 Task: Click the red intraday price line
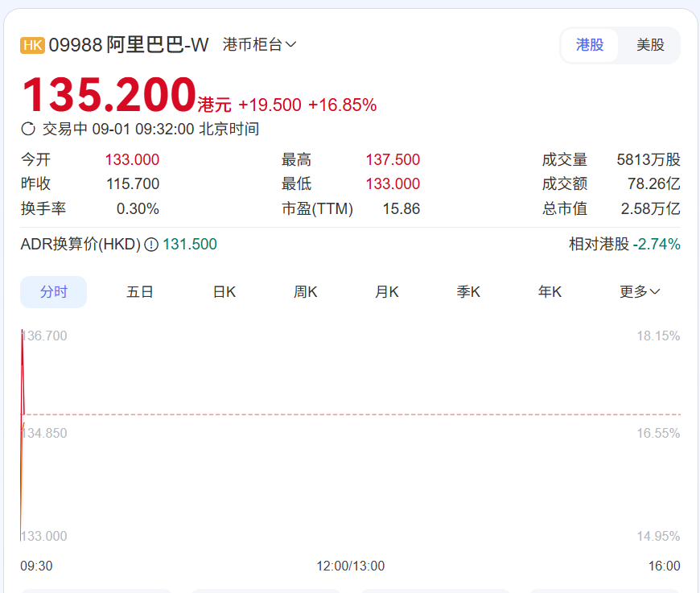click(x=23, y=371)
